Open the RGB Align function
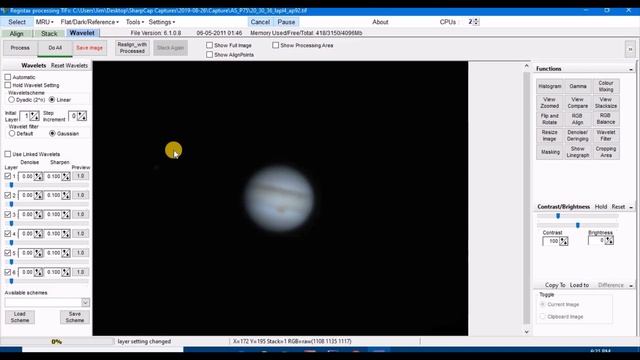640x360 pixels. pyautogui.click(x=578, y=119)
